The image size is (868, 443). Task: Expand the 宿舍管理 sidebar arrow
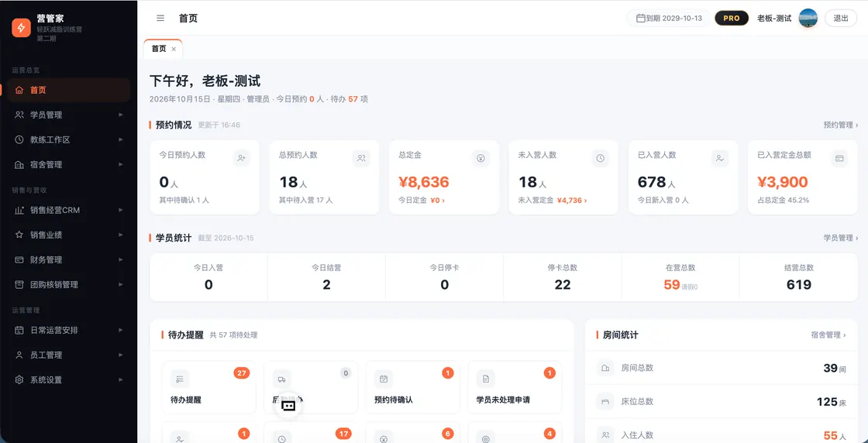(121, 165)
